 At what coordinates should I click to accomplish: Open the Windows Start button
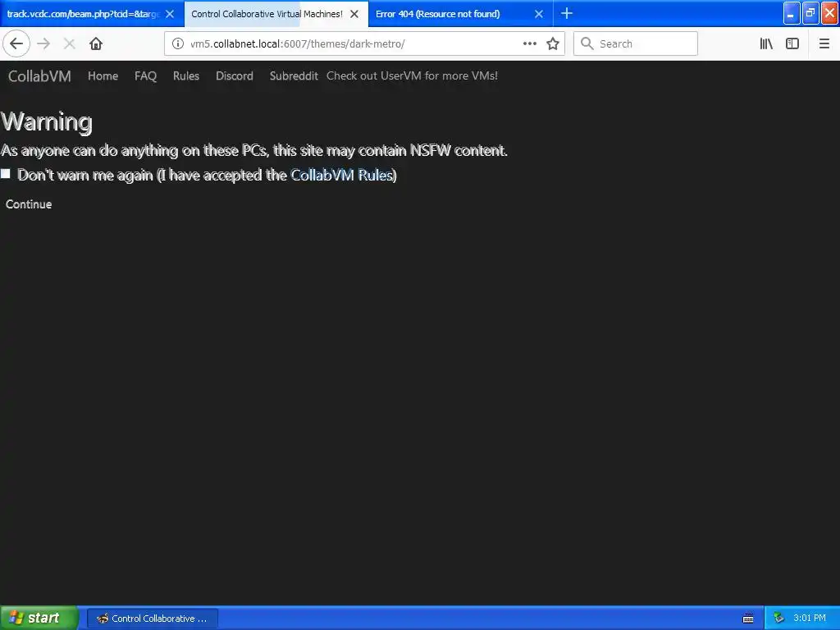[38, 619]
